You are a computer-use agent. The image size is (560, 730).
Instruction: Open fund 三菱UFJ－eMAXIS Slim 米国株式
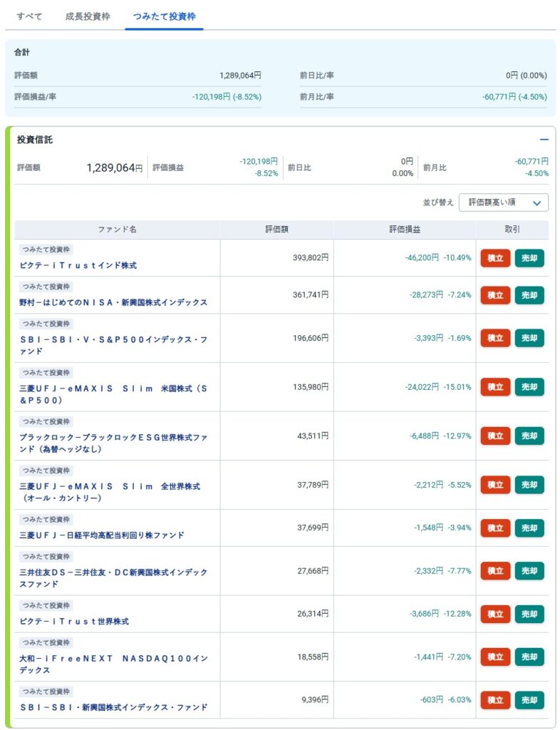pos(113,394)
